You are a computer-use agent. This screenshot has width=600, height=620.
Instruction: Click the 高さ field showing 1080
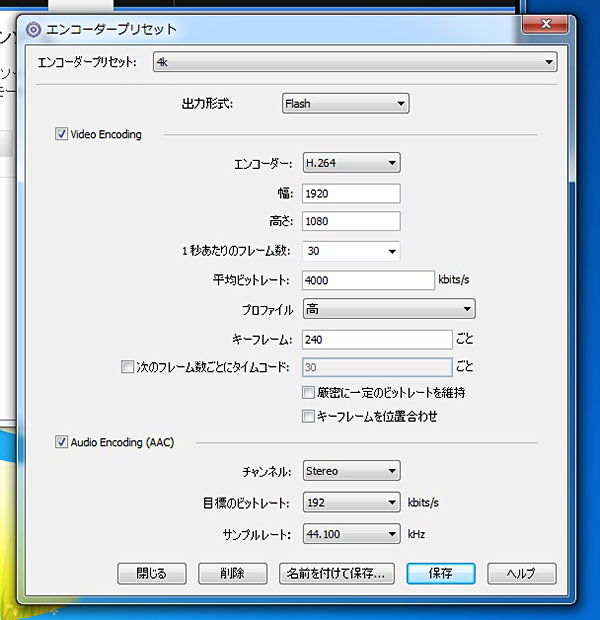351,221
